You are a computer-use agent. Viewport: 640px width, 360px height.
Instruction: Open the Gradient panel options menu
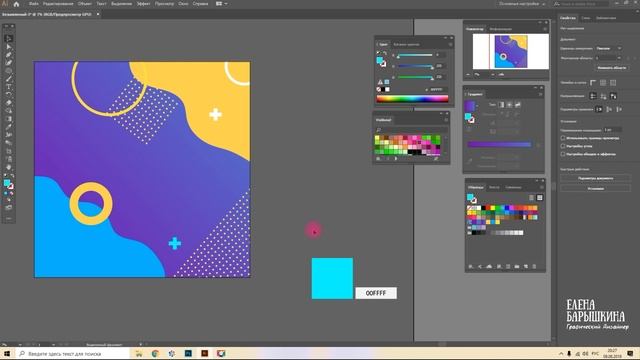pyautogui.click(x=540, y=94)
